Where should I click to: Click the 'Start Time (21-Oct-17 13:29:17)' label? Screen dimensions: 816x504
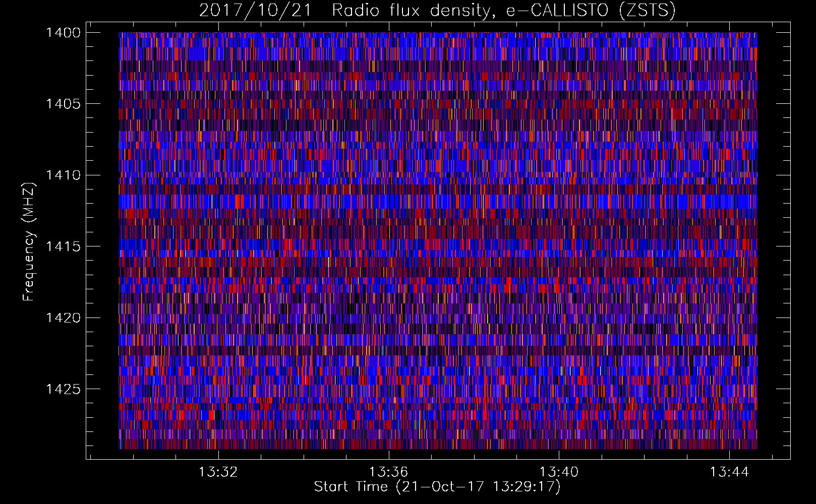(x=437, y=487)
